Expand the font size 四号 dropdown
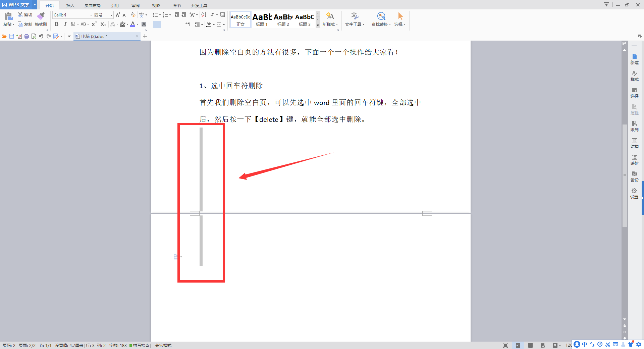644x349 pixels. point(112,15)
